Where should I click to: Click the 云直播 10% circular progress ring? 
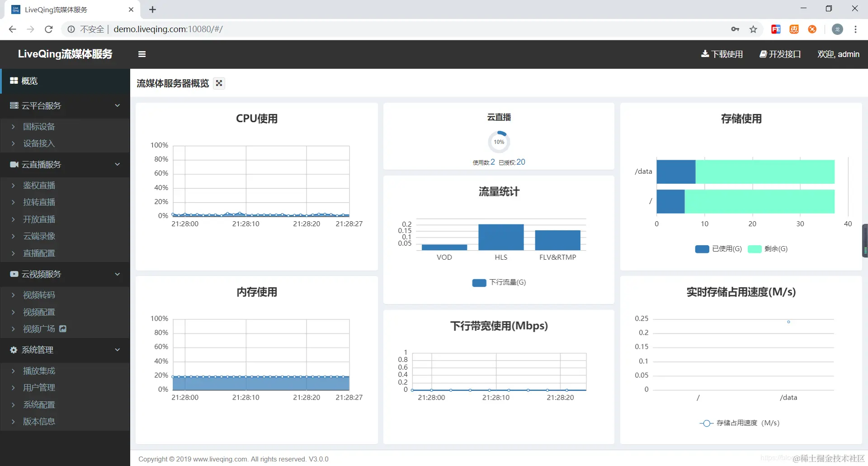click(x=499, y=142)
